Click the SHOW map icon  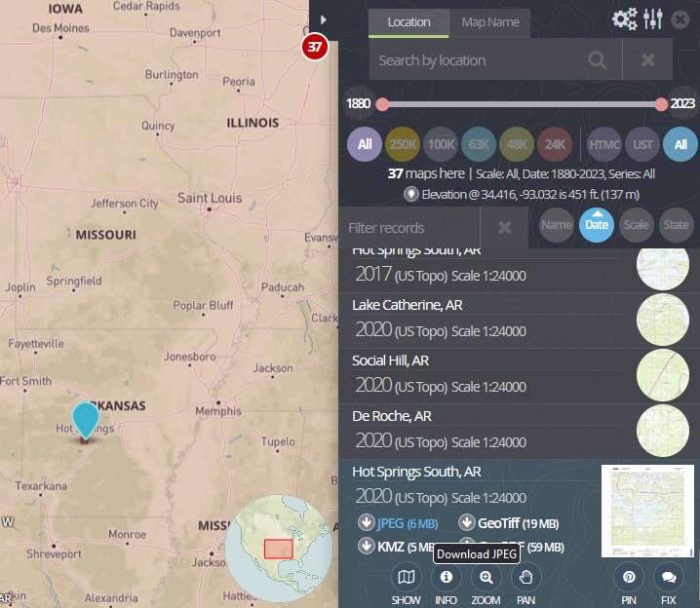point(407,577)
